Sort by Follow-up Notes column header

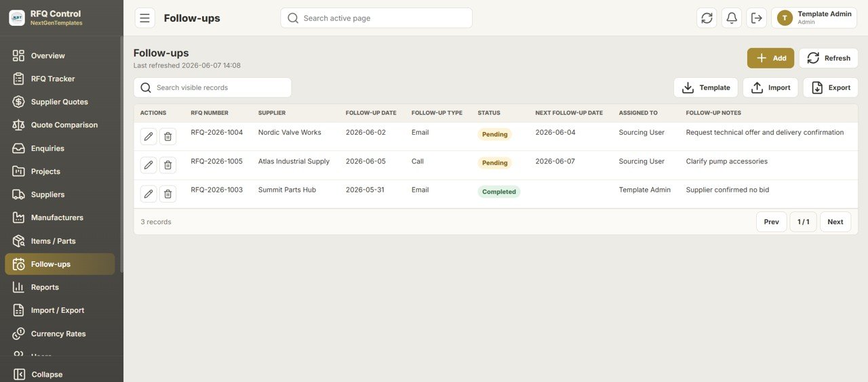(713, 113)
